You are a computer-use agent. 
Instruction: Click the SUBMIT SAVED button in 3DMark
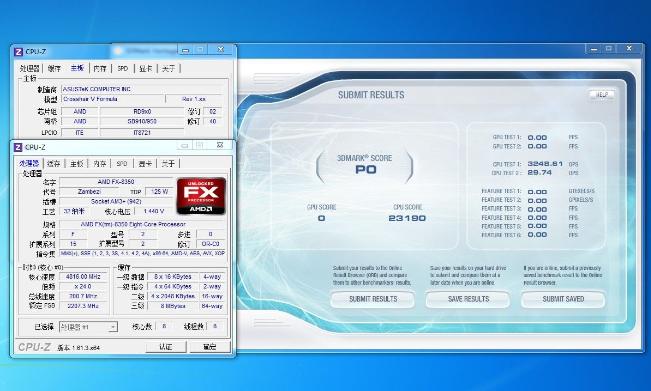coord(563,299)
